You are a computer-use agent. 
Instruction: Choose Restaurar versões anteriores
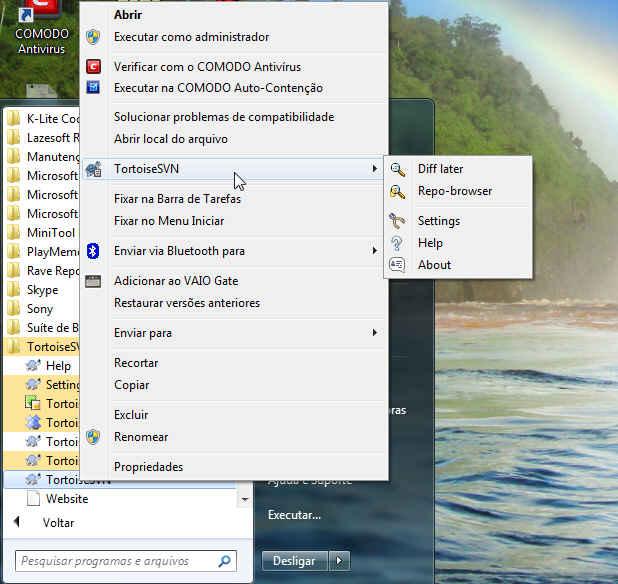[x=234, y=303]
